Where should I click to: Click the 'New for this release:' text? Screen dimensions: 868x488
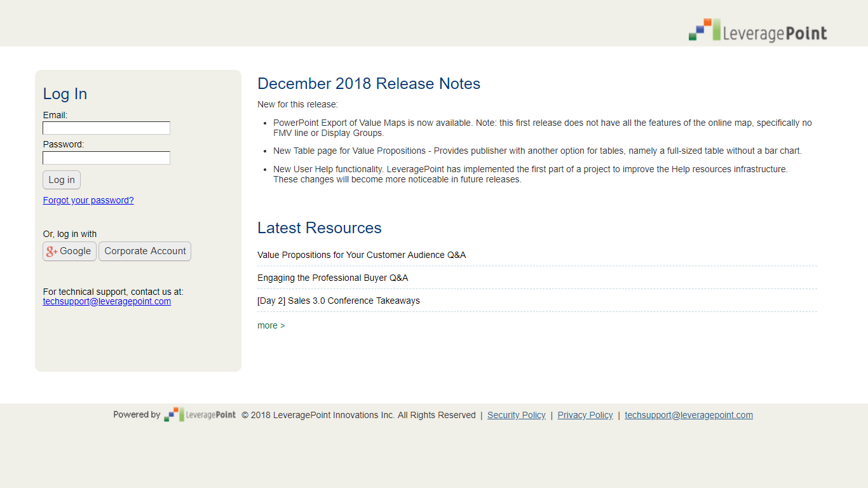(298, 104)
